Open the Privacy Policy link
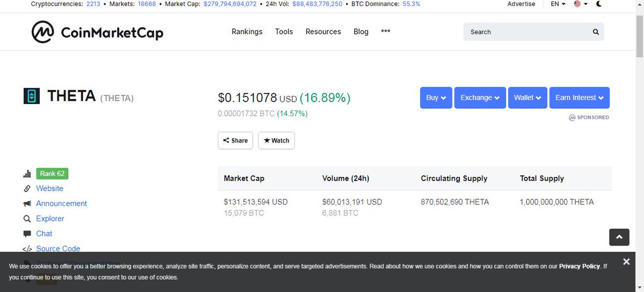The width and height of the screenshot is (644, 292). point(579,266)
